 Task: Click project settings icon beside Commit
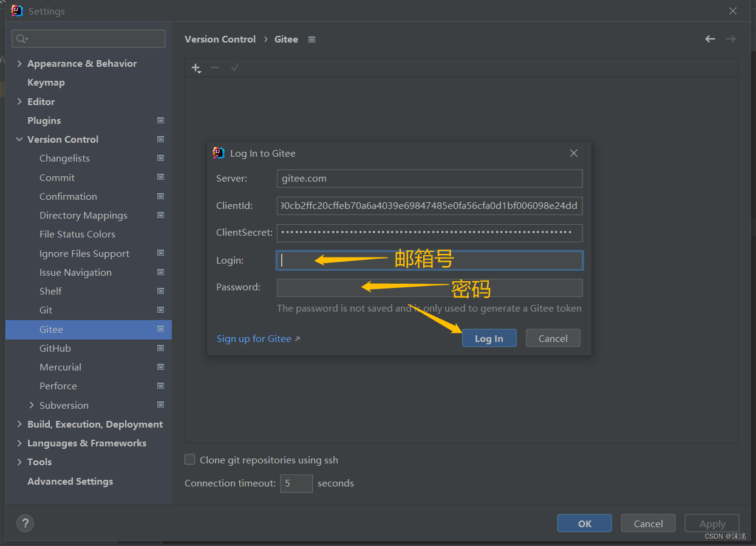coord(160,177)
